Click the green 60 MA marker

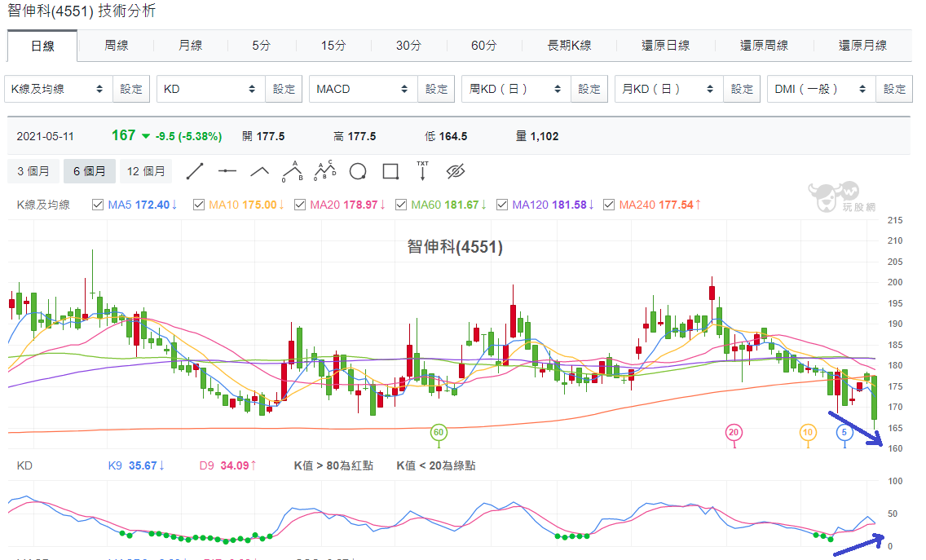[x=439, y=432]
